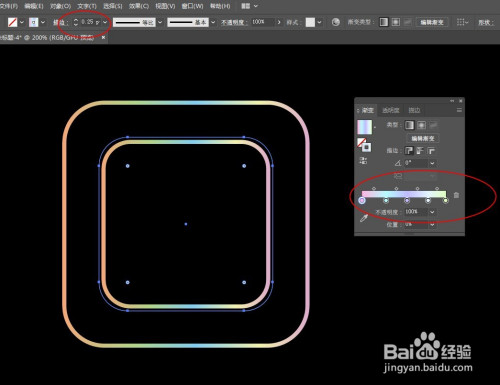500x385 pixels.
Task: Switch to the 透明度 panel tab
Action: [x=391, y=110]
